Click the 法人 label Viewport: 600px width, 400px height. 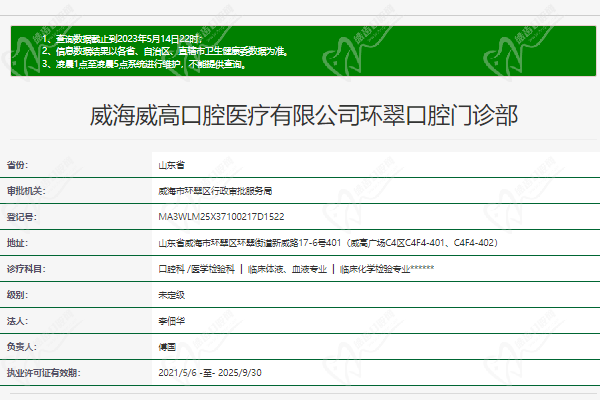(17, 321)
